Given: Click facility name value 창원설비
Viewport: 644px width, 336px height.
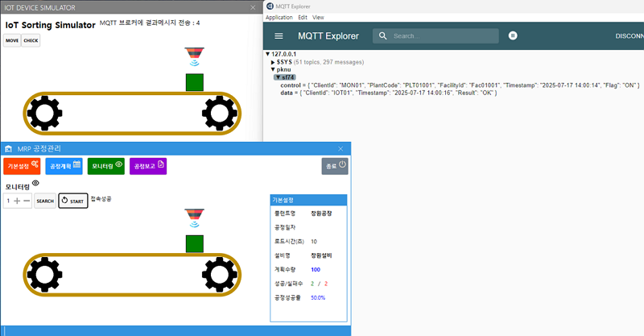Looking at the screenshot, I should (x=321, y=255).
